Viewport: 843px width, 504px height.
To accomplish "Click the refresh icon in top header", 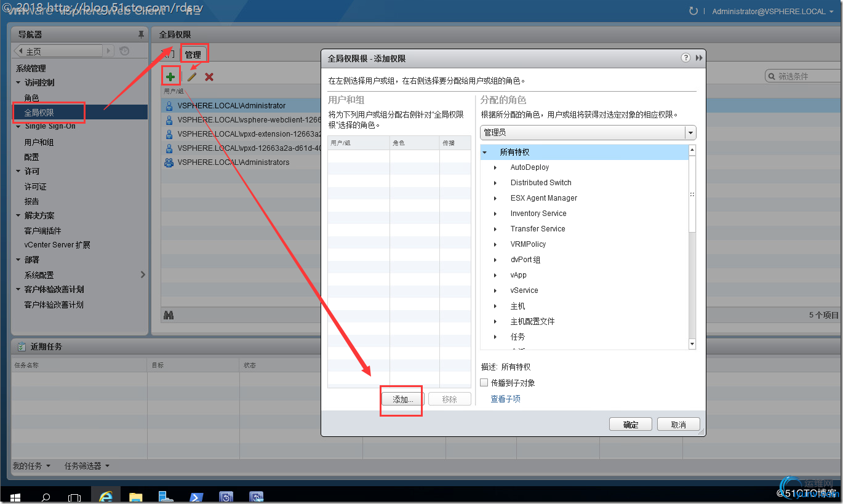I will pos(693,11).
